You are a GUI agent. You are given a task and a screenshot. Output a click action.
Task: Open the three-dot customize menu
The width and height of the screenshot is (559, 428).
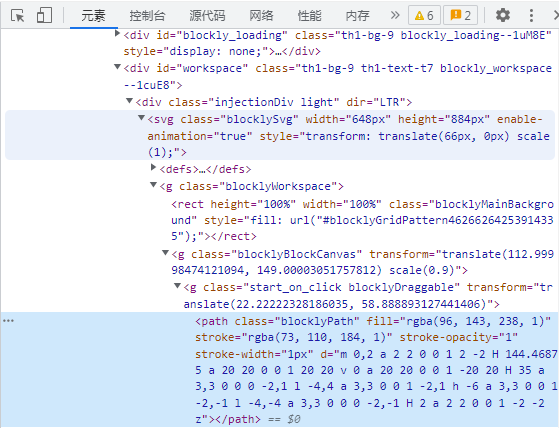click(531, 15)
